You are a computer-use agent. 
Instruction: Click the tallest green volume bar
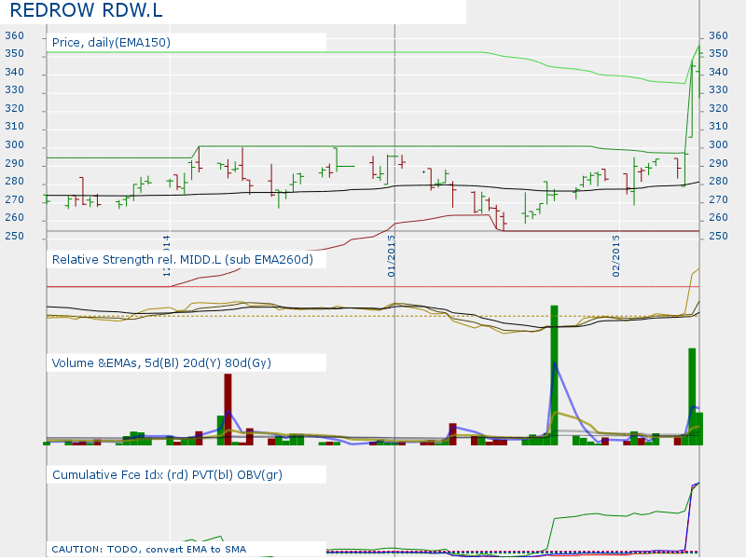click(554, 376)
